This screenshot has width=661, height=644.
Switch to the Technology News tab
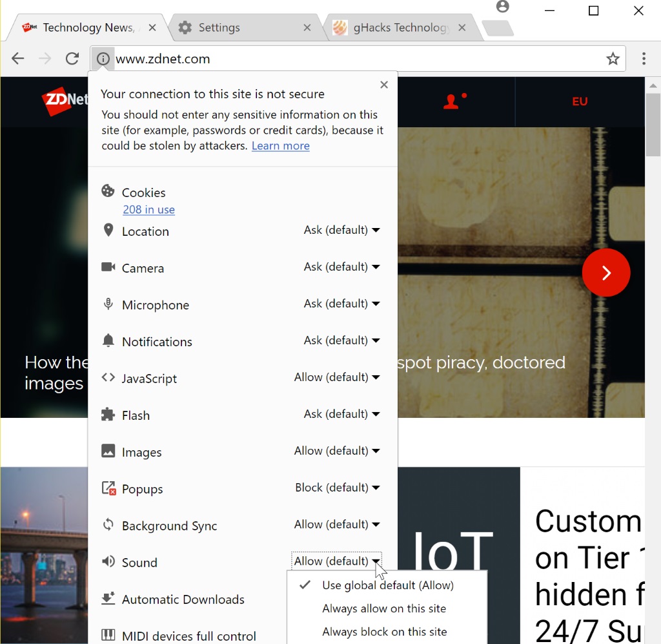[x=88, y=27]
